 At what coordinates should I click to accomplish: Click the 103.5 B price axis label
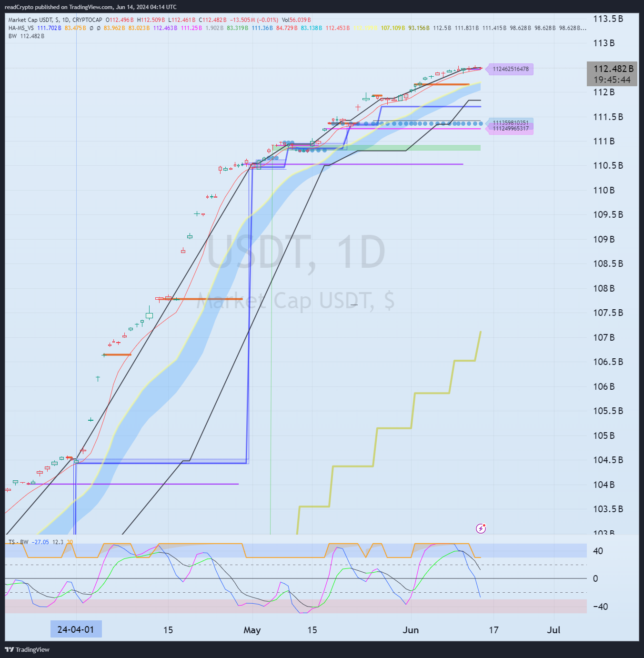click(608, 509)
